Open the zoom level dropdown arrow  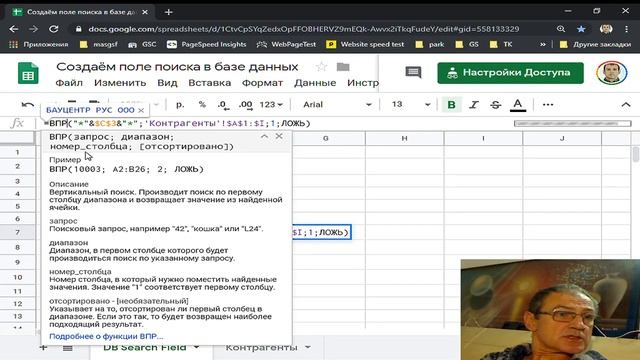(156, 105)
